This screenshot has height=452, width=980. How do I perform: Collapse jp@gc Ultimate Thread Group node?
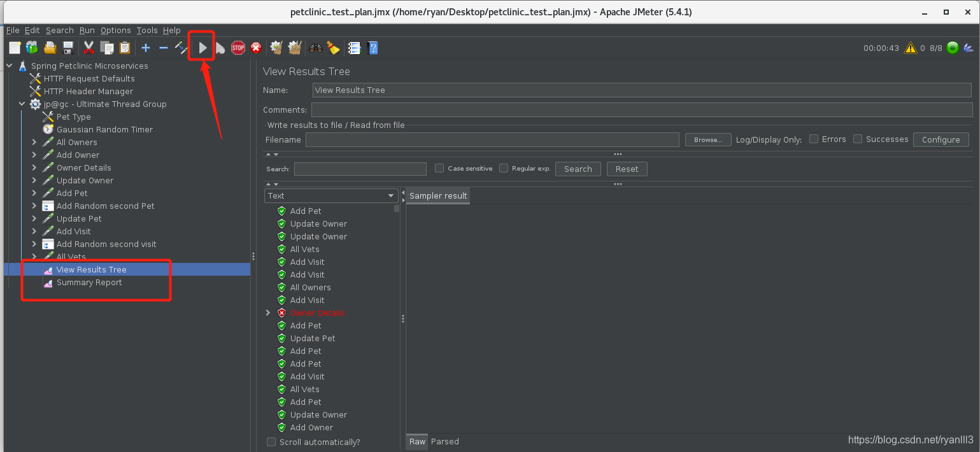[x=22, y=104]
